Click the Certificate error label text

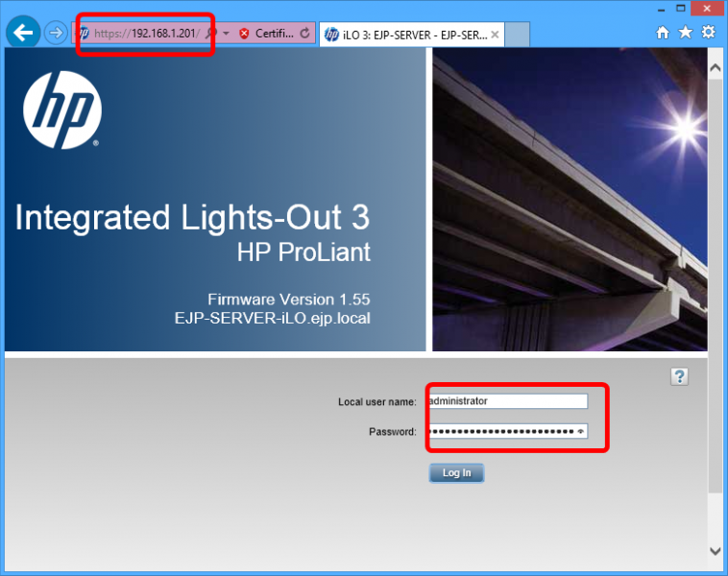click(275, 34)
